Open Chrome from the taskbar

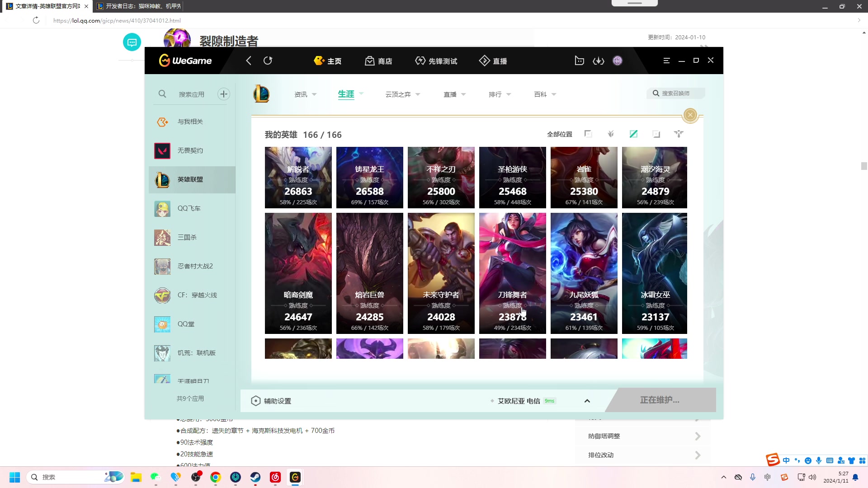click(216, 477)
